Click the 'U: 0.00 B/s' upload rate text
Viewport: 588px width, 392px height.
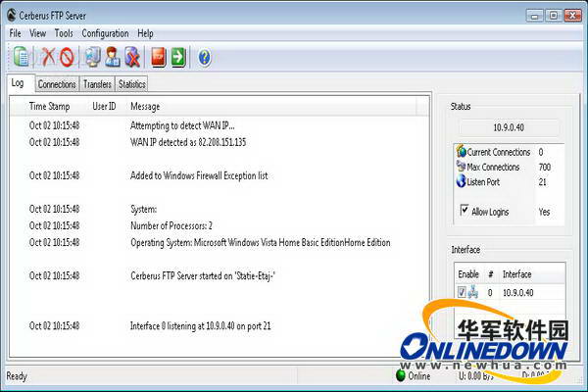click(476, 376)
